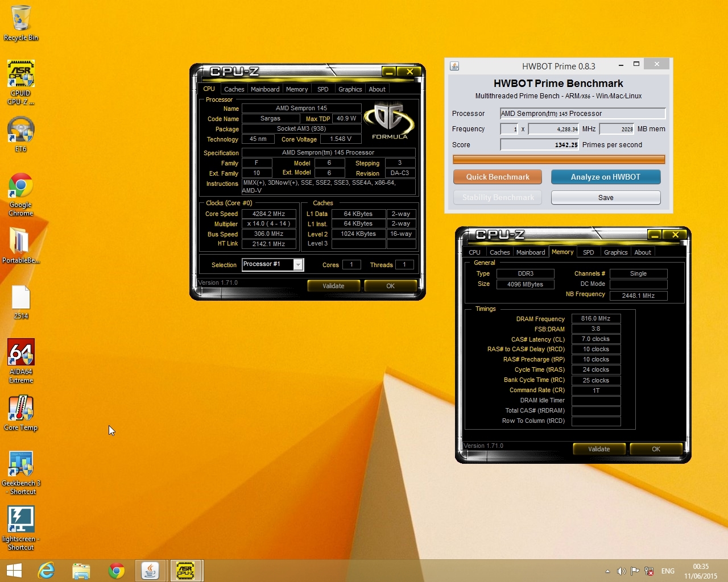Viewport: 728px width, 582px height.
Task: Click the Core Speed 4284.2 MHz value
Action: pyautogui.click(x=269, y=214)
